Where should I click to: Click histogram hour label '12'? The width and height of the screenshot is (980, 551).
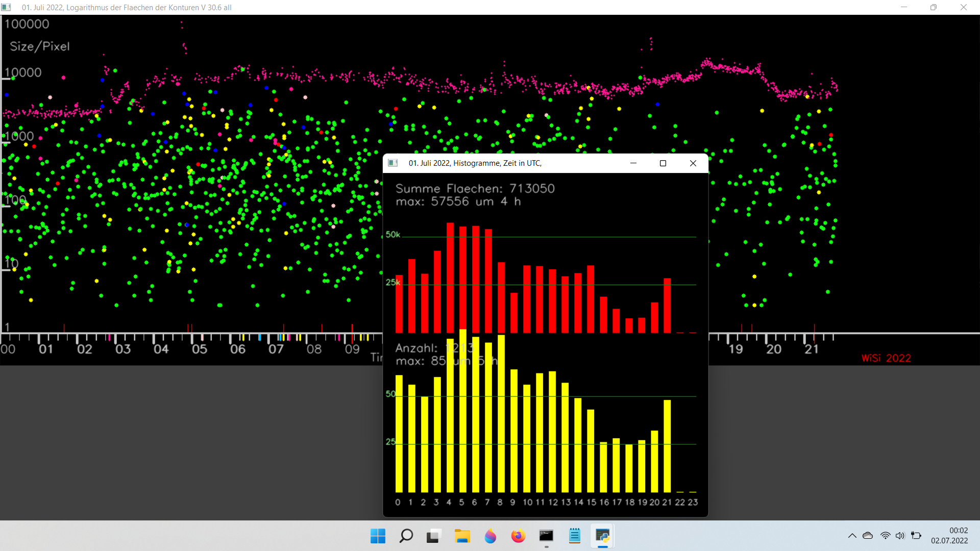click(553, 503)
